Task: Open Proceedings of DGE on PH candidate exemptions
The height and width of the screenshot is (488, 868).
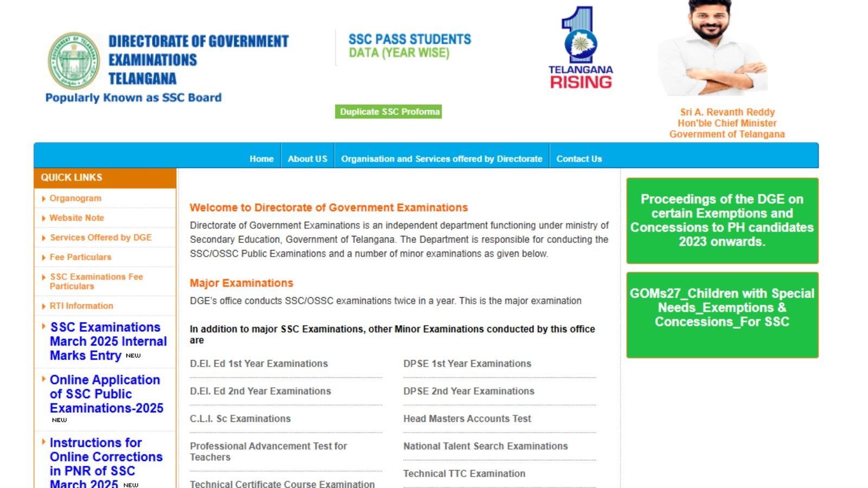Action: point(722,221)
